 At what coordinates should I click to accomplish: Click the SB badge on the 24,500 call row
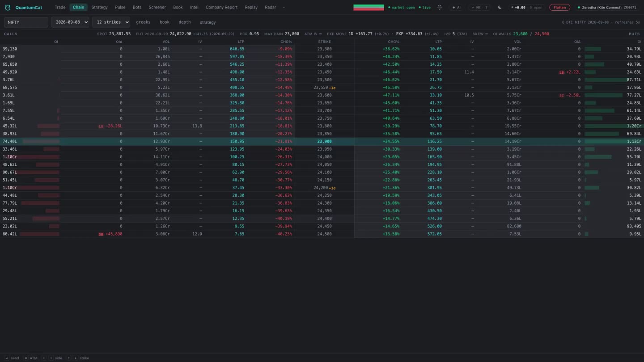coord(101,234)
